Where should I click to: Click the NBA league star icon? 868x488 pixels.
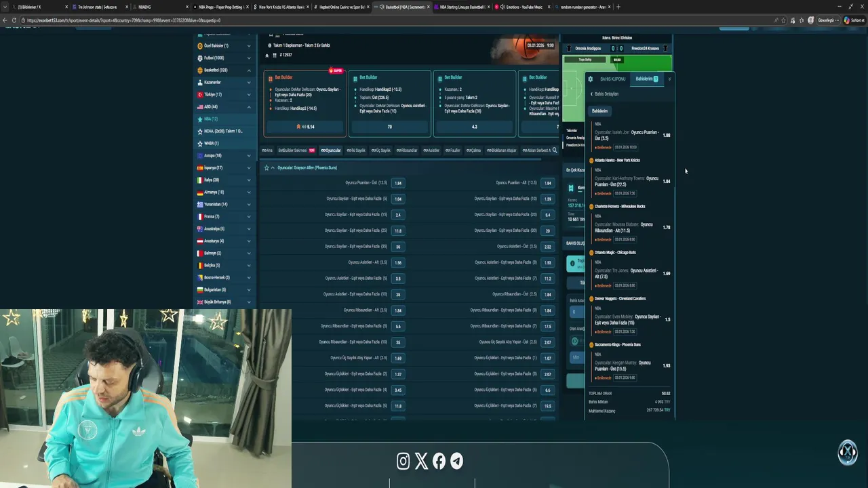coord(199,119)
